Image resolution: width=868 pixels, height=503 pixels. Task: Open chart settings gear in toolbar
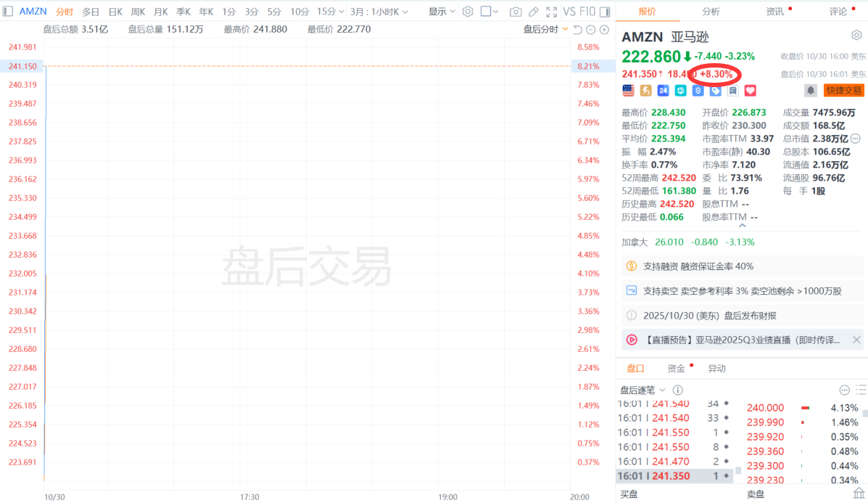(x=468, y=12)
